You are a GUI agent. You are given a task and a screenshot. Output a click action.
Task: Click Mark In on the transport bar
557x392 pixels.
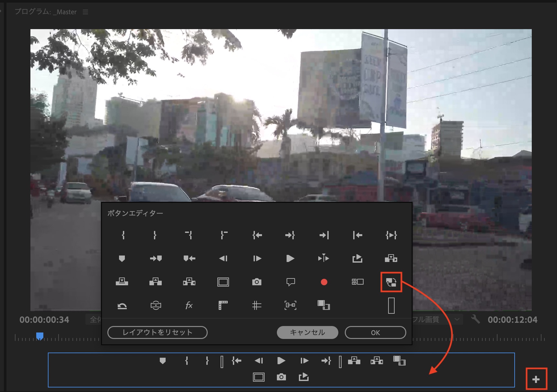(x=187, y=361)
